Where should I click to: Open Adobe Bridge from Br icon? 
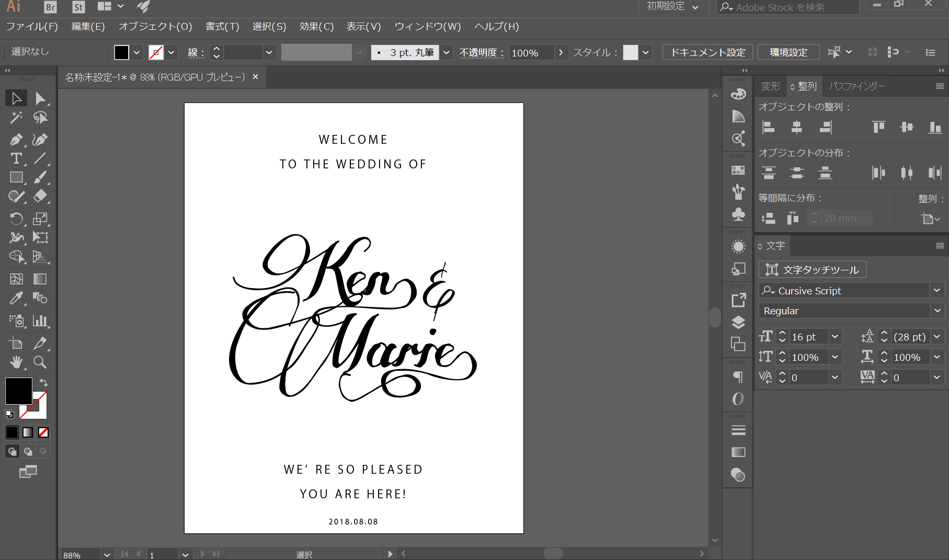click(x=50, y=7)
